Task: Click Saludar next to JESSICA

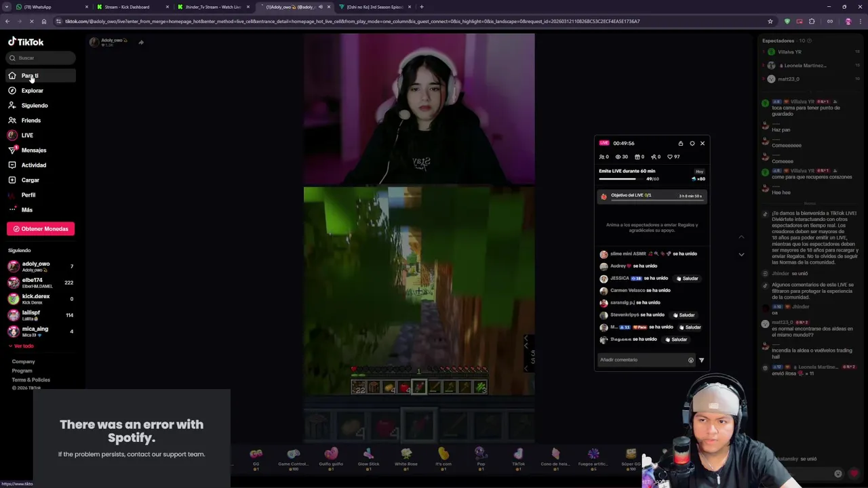Action: [x=687, y=279]
